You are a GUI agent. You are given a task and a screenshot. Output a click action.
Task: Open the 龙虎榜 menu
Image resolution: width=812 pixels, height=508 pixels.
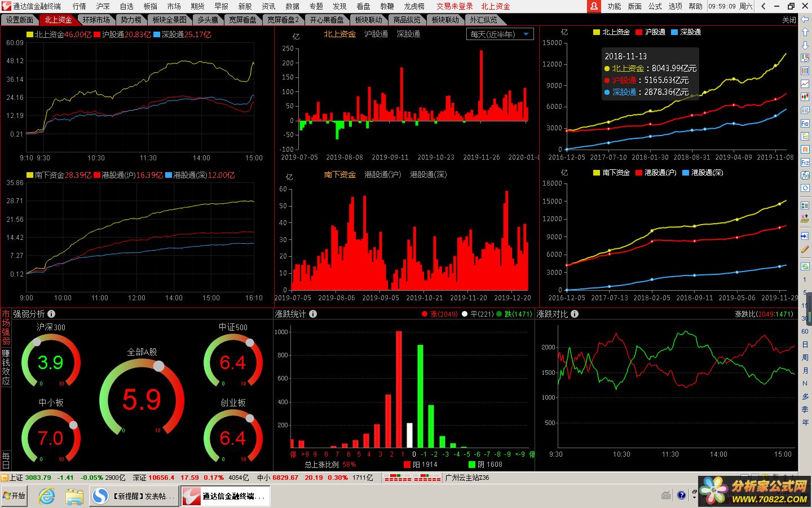click(414, 6)
